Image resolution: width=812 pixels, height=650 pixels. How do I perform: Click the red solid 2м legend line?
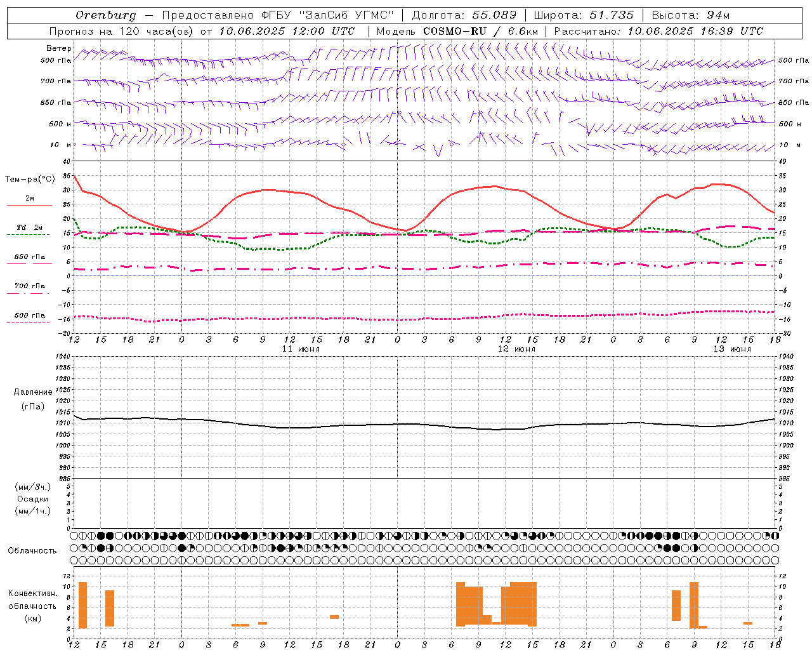(x=29, y=206)
